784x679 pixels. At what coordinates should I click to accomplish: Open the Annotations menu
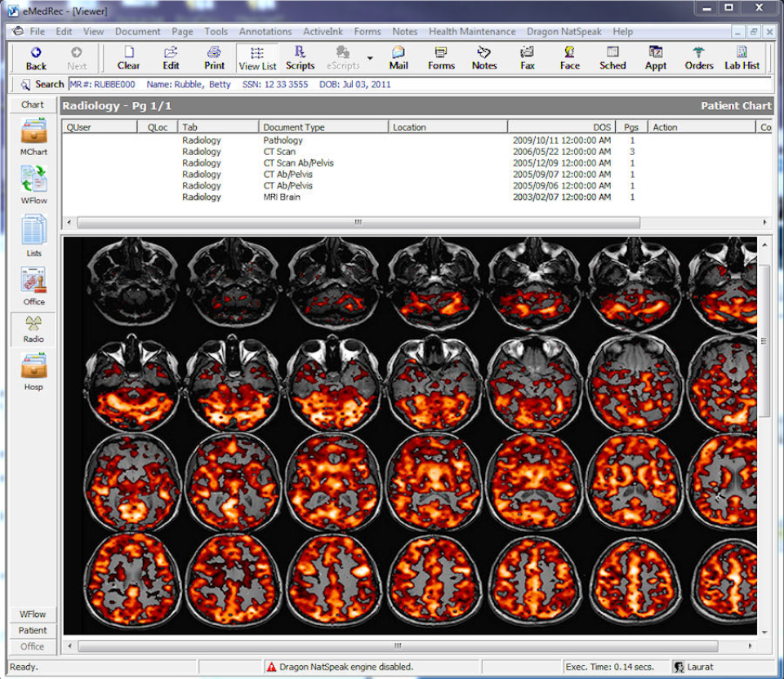pos(265,31)
